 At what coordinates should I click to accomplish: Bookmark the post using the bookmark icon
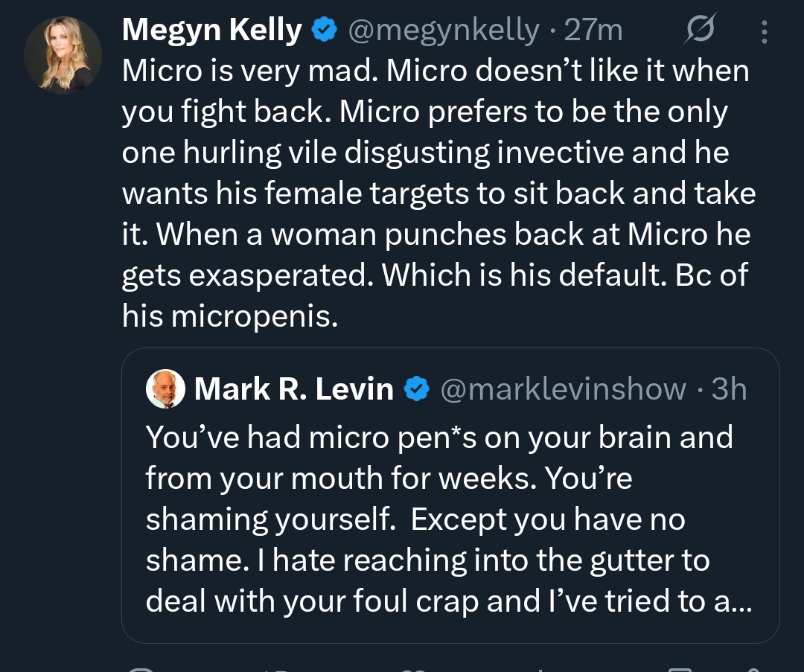(679, 667)
